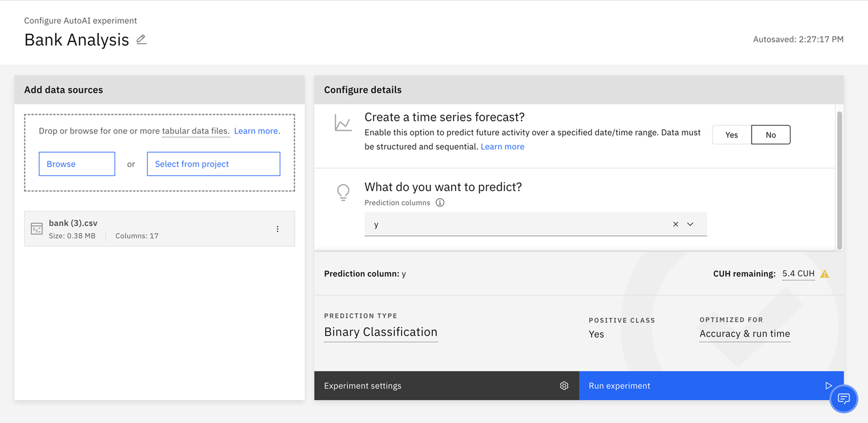Image resolution: width=868 pixels, height=423 pixels.
Task: Clear the selected prediction column y
Action: click(x=676, y=224)
